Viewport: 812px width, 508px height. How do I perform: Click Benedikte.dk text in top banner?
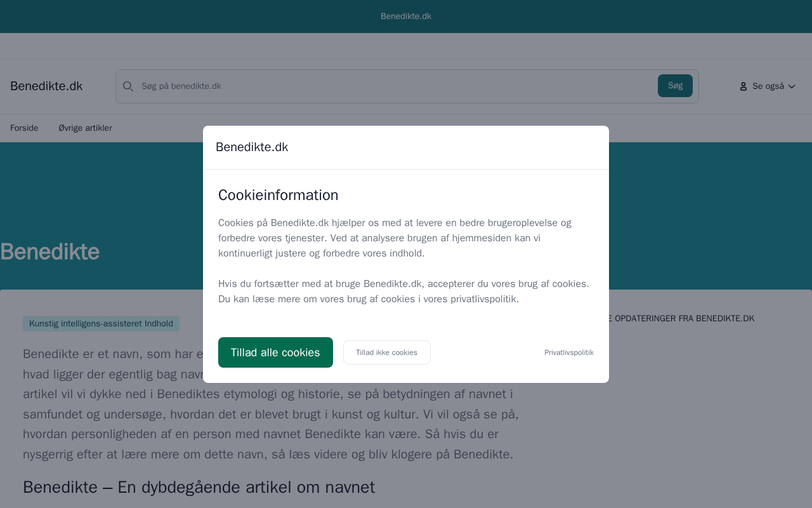tap(406, 17)
